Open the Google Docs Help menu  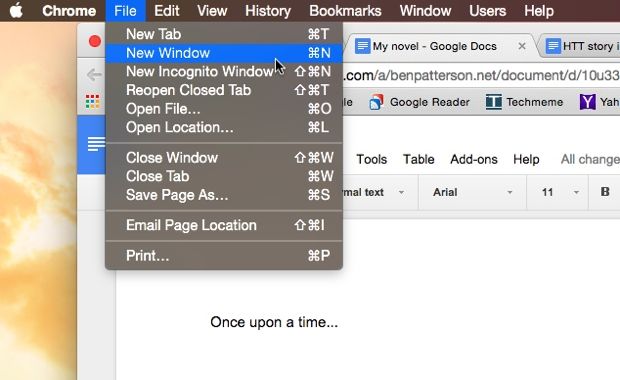[x=526, y=159]
